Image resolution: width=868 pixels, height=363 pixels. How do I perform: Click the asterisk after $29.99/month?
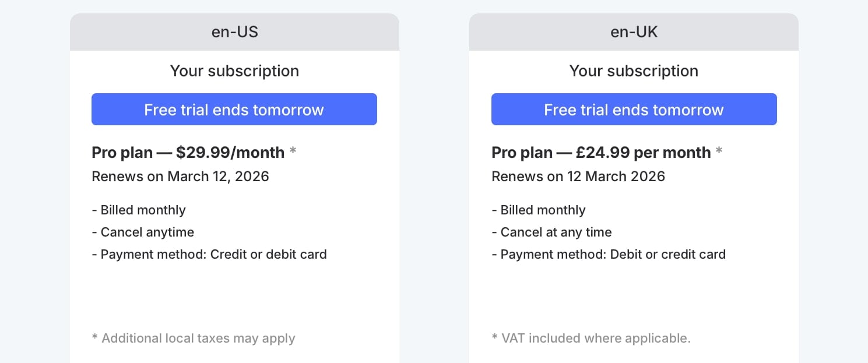[x=293, y=151]
